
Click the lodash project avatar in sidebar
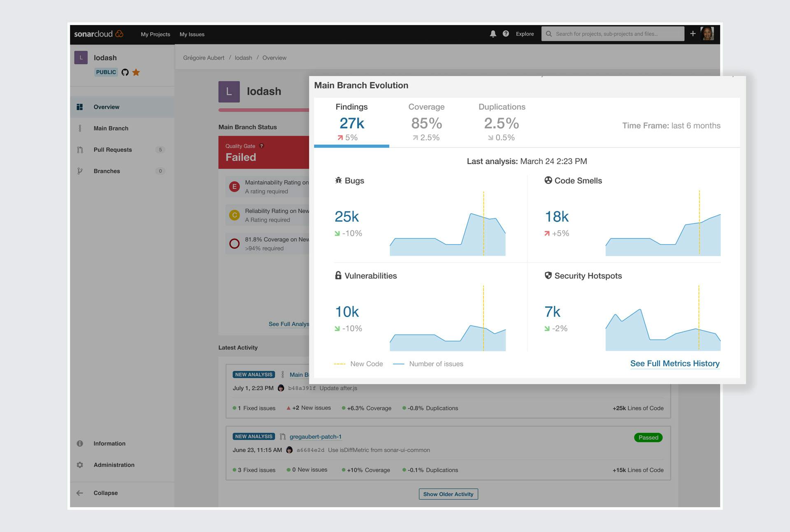coord(81,58)
